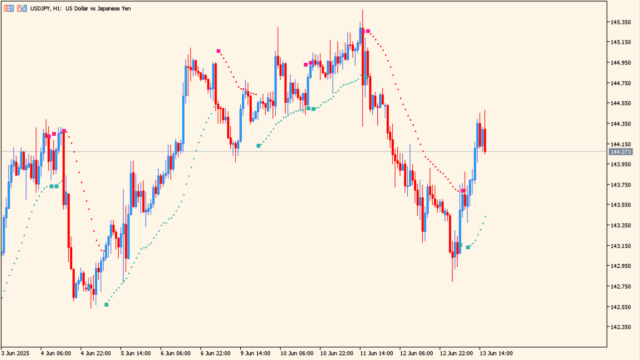Click the 10 Jun 06:00 time label

(x=297, y=353)
